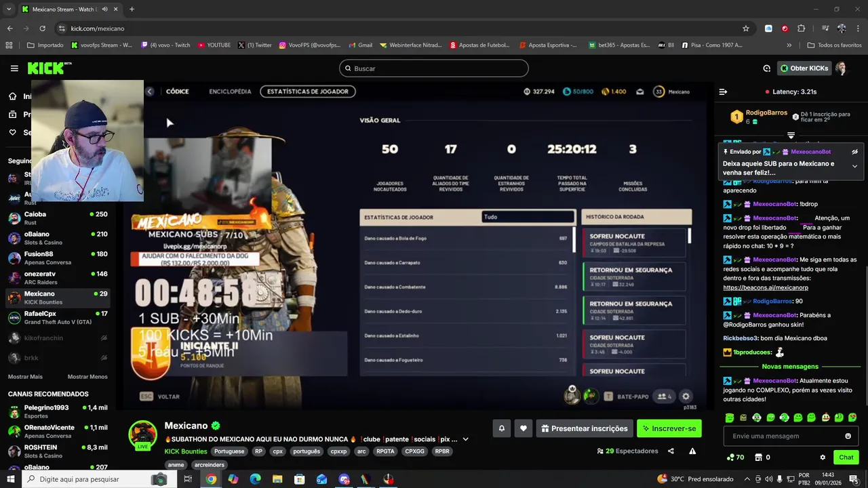Send message with the Chat button
This screenshot has height=488, width=868.
coord(846,457)
